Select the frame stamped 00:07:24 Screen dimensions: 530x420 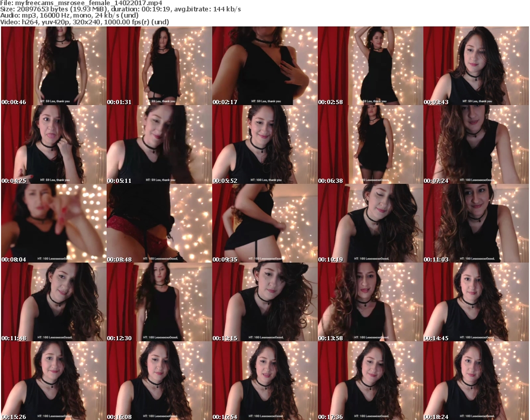476,144
